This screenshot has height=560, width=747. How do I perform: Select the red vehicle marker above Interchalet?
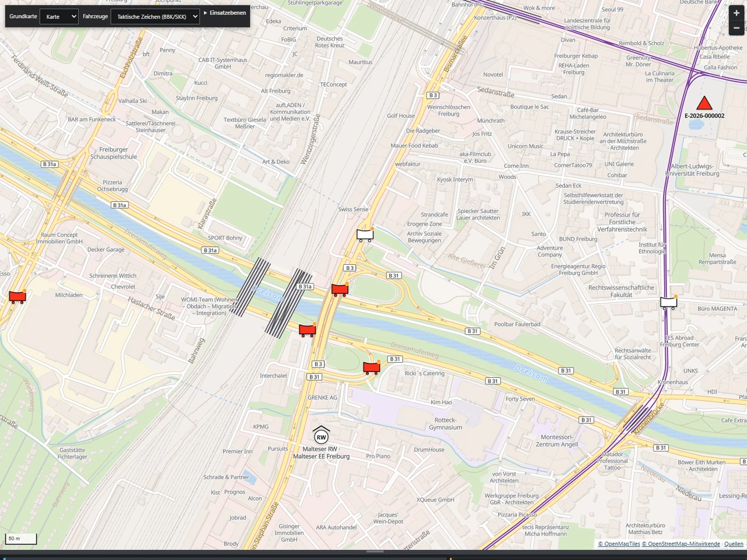click(308, 331)
